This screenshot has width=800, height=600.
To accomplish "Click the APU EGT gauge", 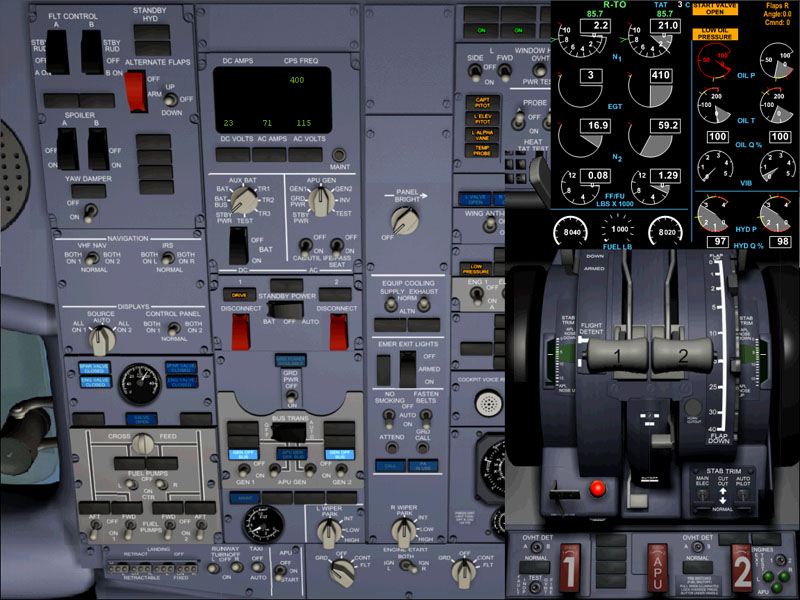I will click(263, 524).
